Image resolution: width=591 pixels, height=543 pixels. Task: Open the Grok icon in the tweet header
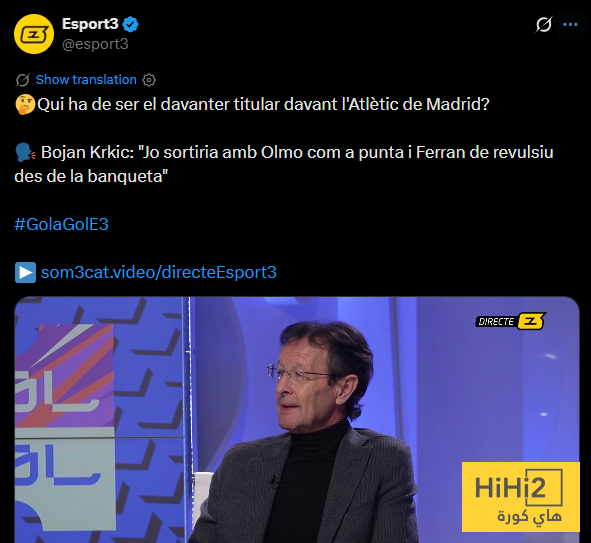tap(544, 24)
